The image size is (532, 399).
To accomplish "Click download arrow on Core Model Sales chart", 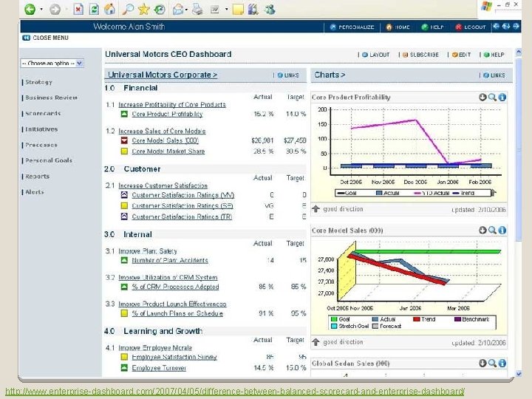I will 482,231.
